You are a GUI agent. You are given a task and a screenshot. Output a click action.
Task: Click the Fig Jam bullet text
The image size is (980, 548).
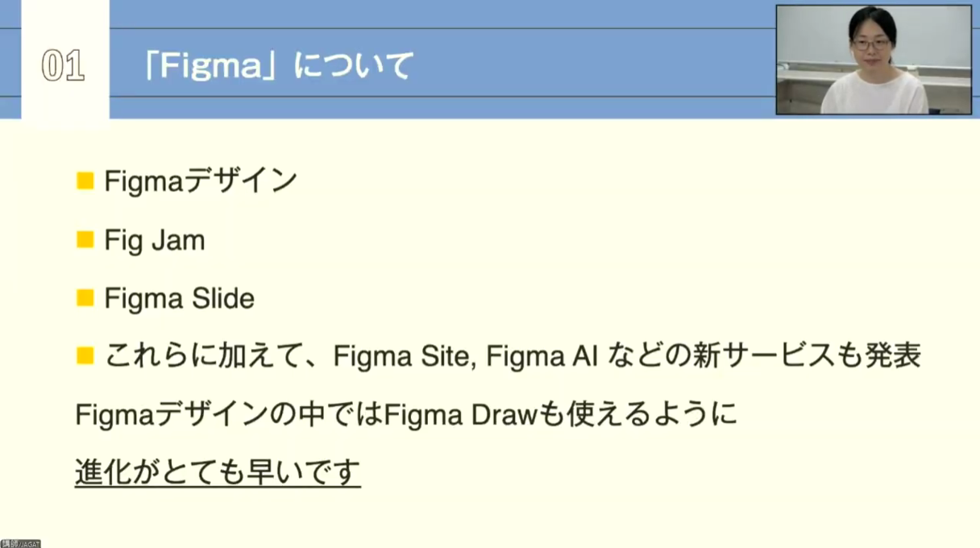click(x=155, y=240)
